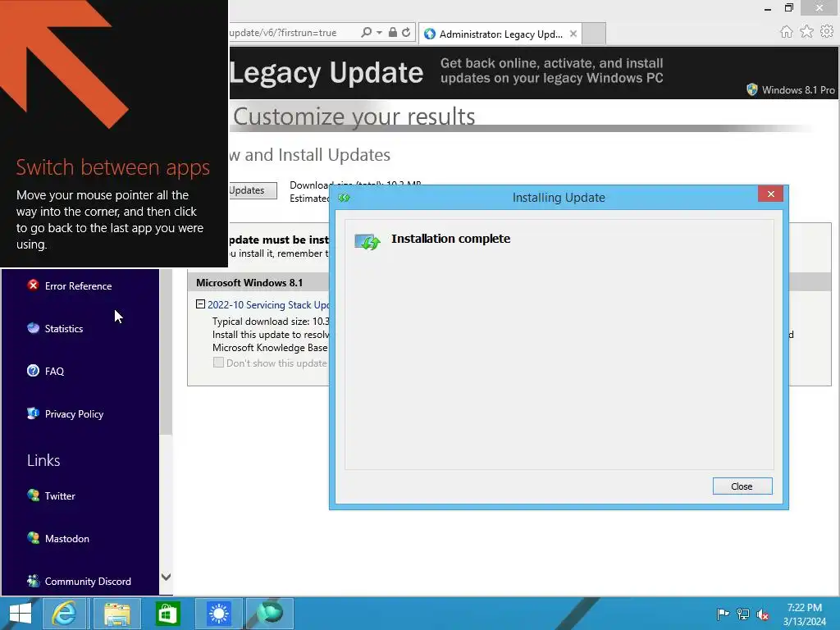Click the muted volume tray icon

762,614
